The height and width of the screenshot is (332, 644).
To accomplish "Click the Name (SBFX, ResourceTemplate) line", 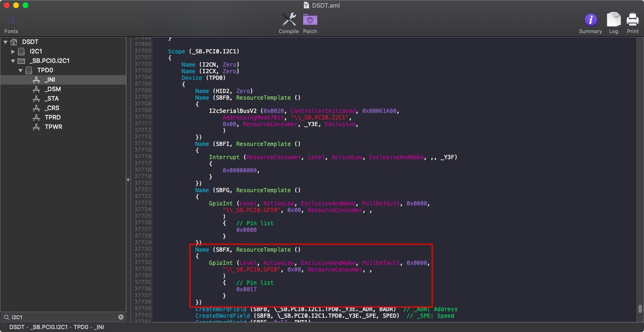I will (x=248, y=249).
